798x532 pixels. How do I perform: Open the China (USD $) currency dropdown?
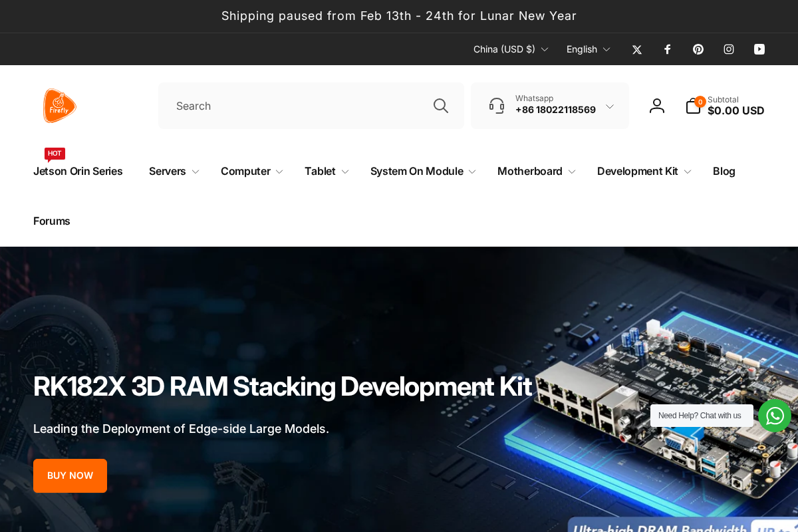(511, 49)
